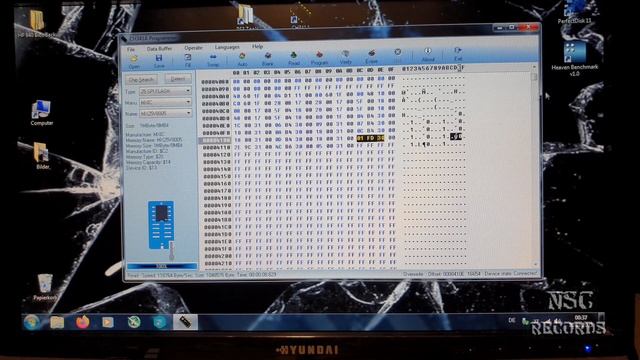Screen dimensions: 640x360
Task: Click the highlighted yellow hex bytes
Action: pyautogui.click(x=370, y=138)
